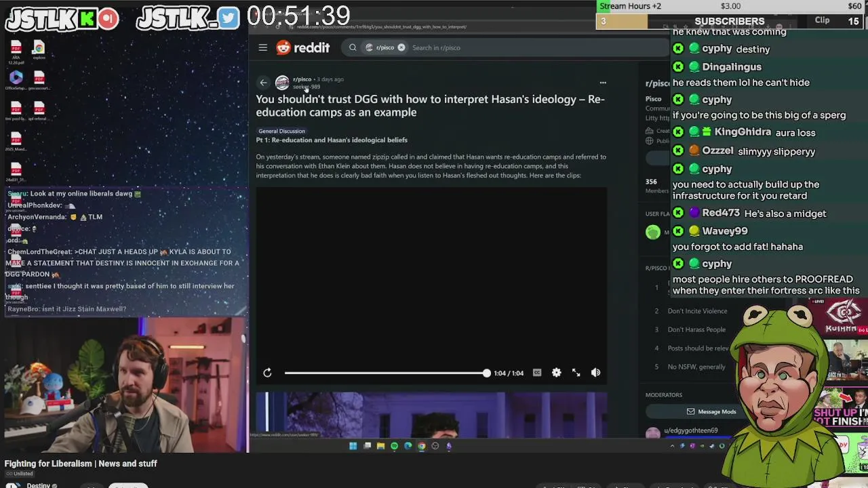The height and width of the screenshot is (488, 868).
Task: Select rule Don't Incite Violence
Action: coord(697,311)
